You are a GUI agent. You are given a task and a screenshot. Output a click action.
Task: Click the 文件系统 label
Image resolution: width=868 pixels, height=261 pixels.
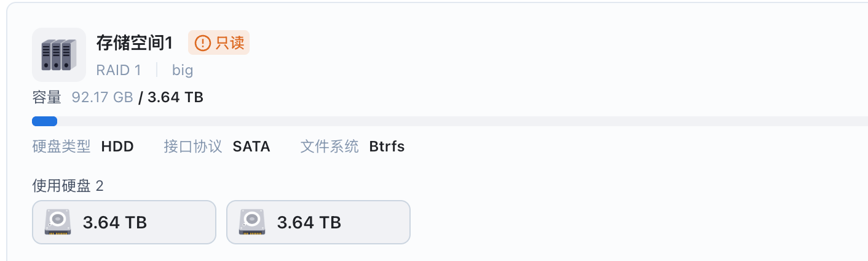pyautogui.click(x=329, y=147)
